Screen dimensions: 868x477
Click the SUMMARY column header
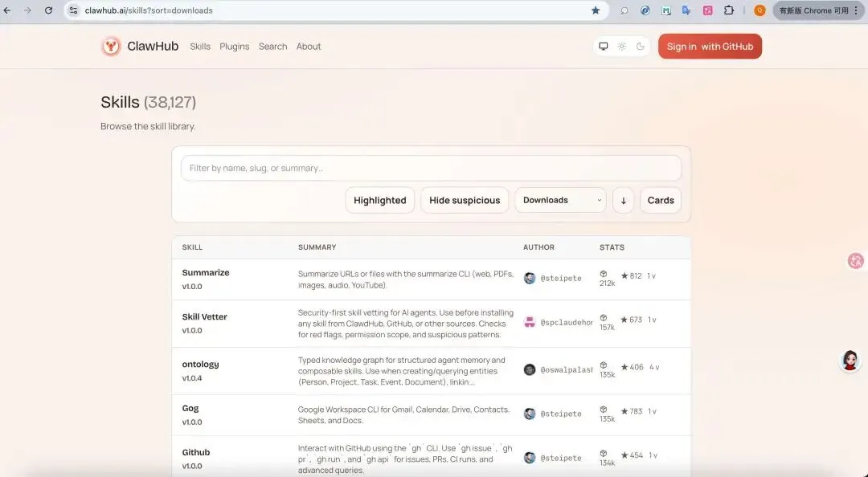click(x=317, y=247)
